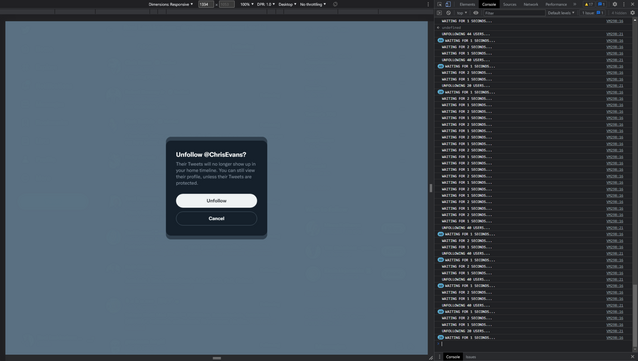Open the Dimensions Responsive dropdown
Viewport: 638px width, 361px height.
point(170,4)
